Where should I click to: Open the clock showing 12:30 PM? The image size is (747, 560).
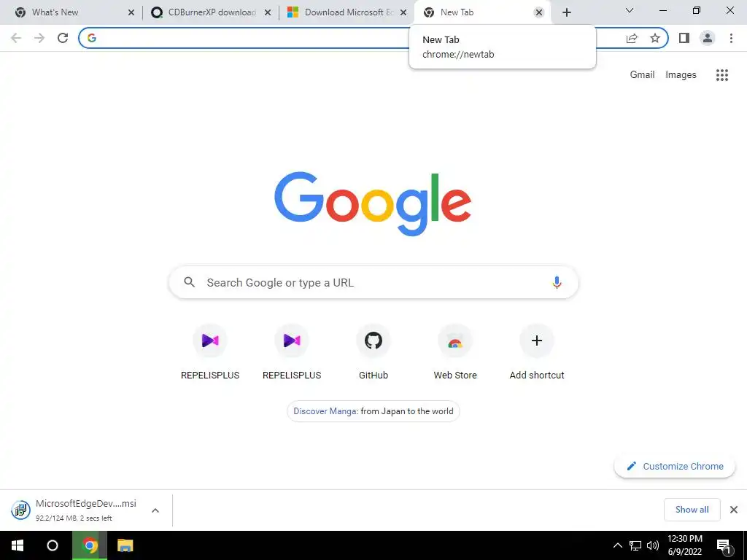click(x=684, y=545)
